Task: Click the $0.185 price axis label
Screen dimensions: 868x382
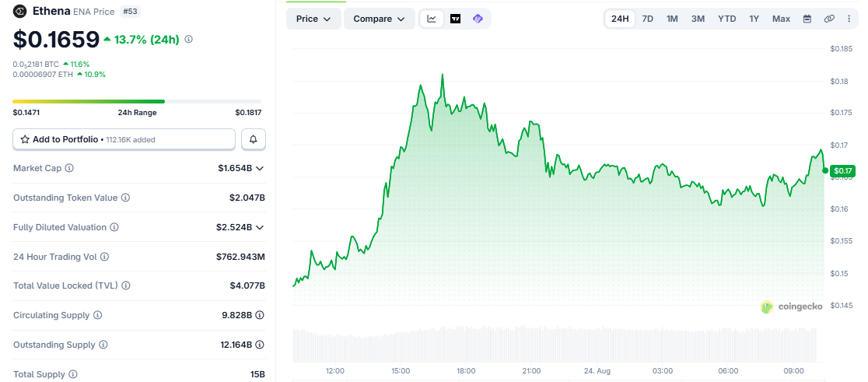Action: click(842, 49)
